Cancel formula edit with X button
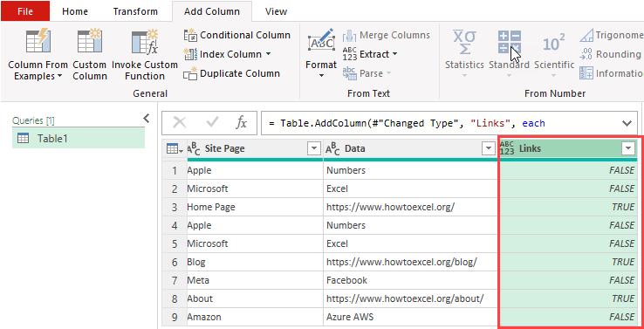Screen dimensions: 644x329 point(180,122)
